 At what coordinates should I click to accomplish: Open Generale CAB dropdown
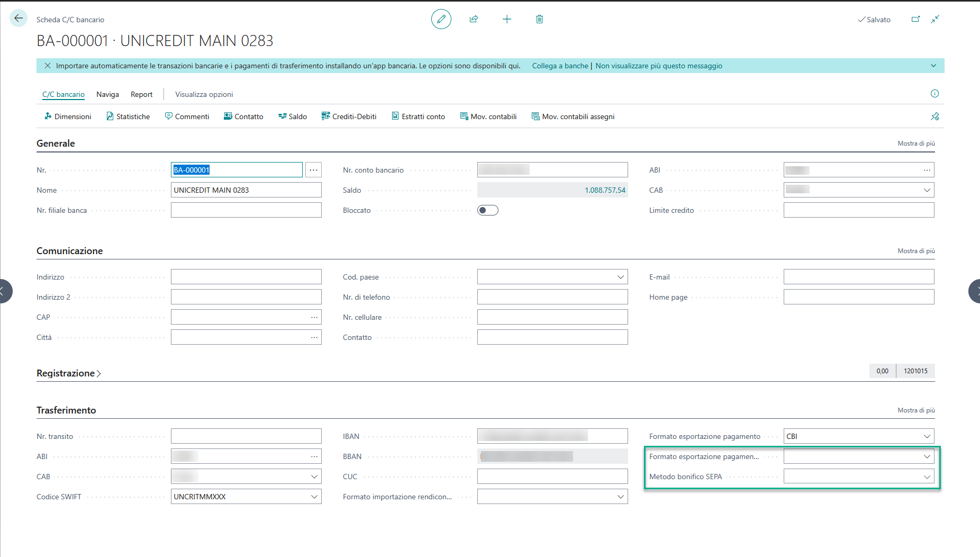pyautogui.click(x=927, y=190)
